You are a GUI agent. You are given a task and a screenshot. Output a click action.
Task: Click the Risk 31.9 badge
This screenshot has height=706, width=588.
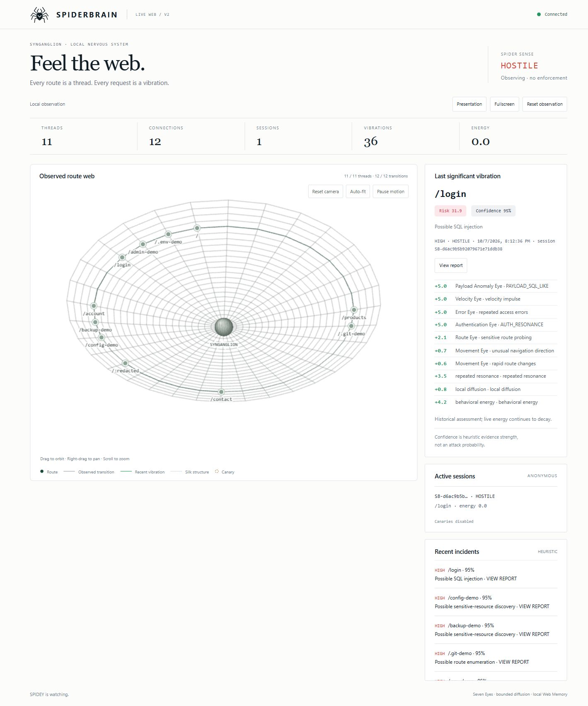pos(450,211)
